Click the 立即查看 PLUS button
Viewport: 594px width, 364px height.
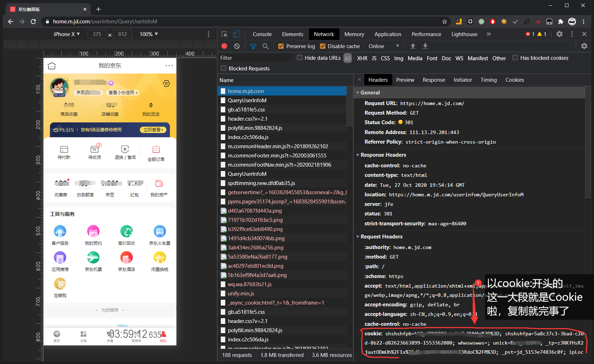(153, 130)
